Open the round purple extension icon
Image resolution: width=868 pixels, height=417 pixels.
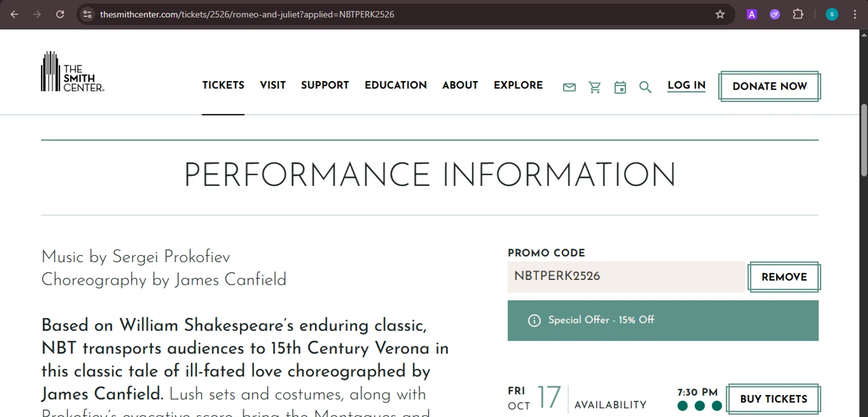click(775, 14)
